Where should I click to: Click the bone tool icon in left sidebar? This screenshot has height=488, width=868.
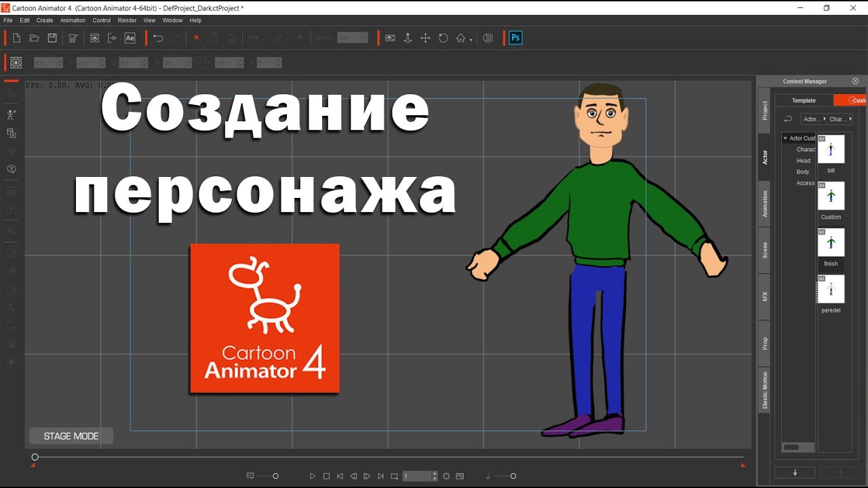11,115
